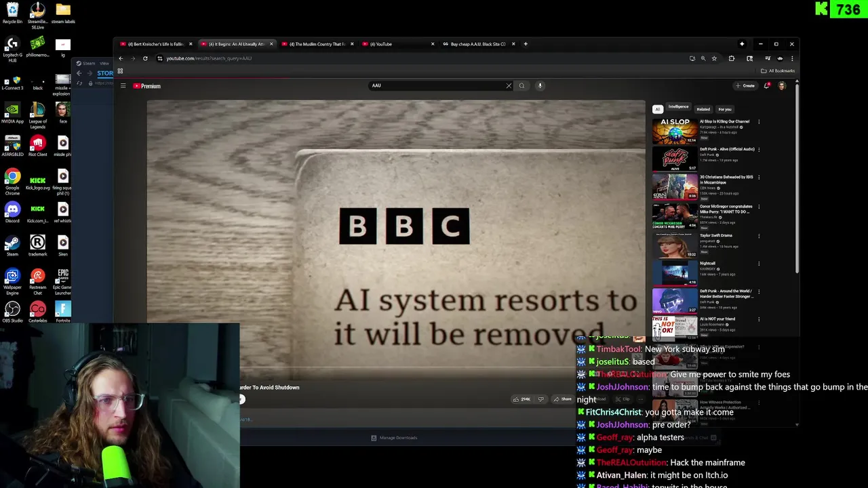The width and height of the screenshot is (868, 488).
Task: Open options for Nightcall video
Action: [x=759, y=264]
